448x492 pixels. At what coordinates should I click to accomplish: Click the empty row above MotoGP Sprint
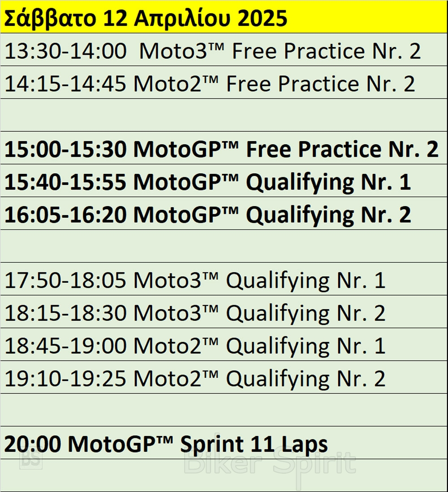click(x=224, y=410)
